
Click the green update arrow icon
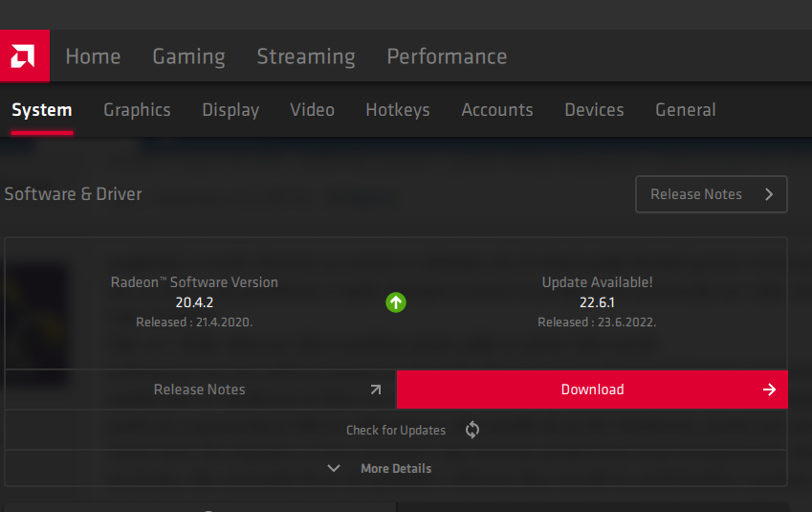tap(396, 302)
